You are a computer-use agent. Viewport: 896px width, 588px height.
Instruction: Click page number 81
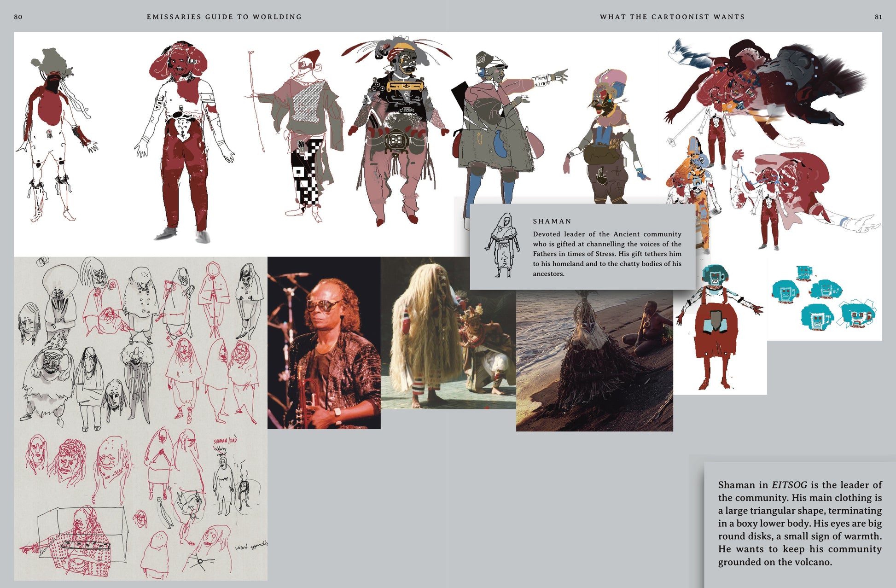tap(878, 17)
